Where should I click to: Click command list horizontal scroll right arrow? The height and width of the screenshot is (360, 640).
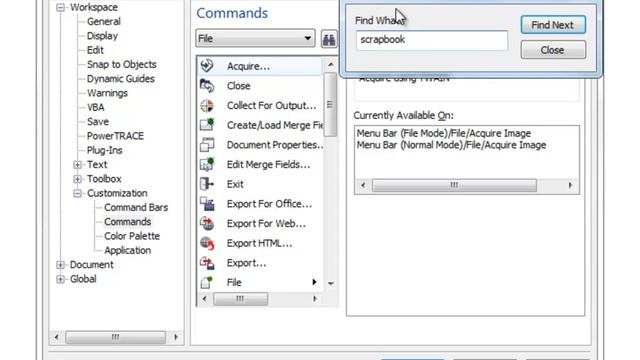click(315, 299)
